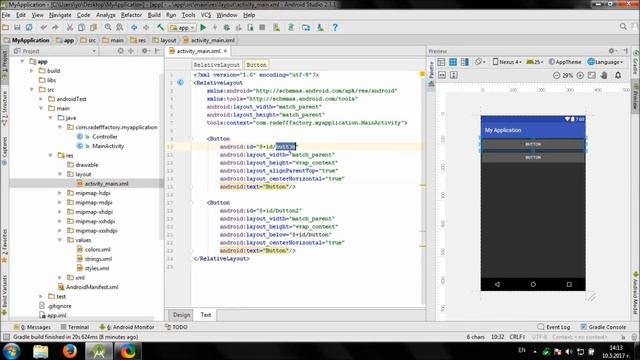This screenshot has height=360, width=640.
Task: Open the orientation dropdown in Preview
Action: tap(480, 62)
